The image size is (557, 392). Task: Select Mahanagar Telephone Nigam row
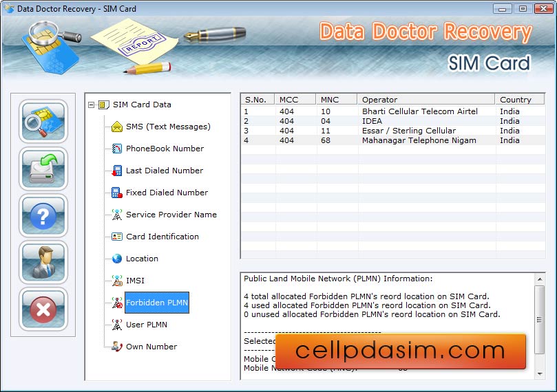(x=393, y=140)
